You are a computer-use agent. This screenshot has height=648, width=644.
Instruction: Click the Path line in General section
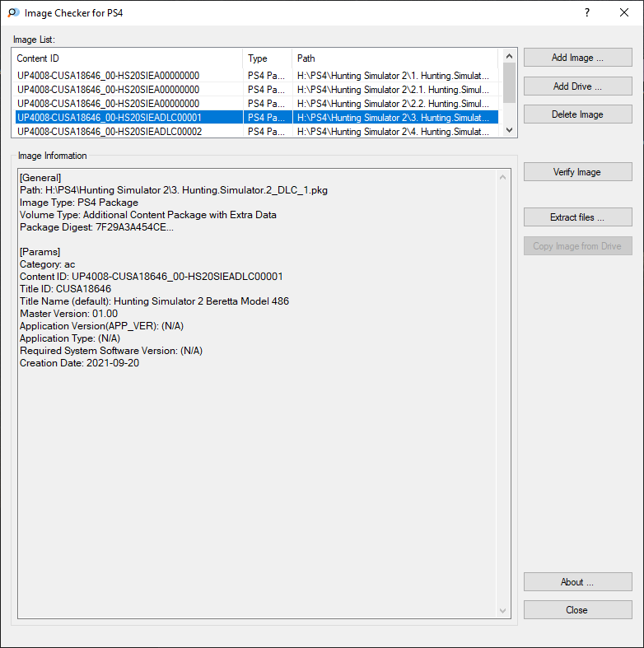(174, 190)
